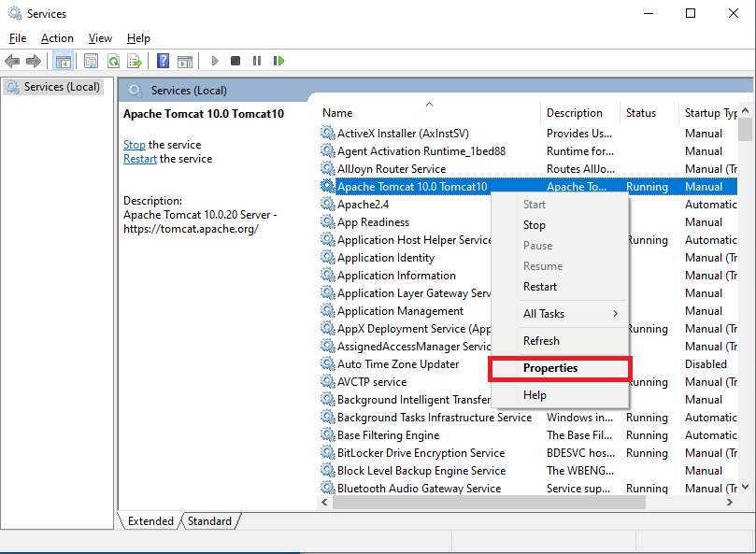Open the Help menu in menu bar
This screenshot has width=756, height=554.
click(139, 38)
